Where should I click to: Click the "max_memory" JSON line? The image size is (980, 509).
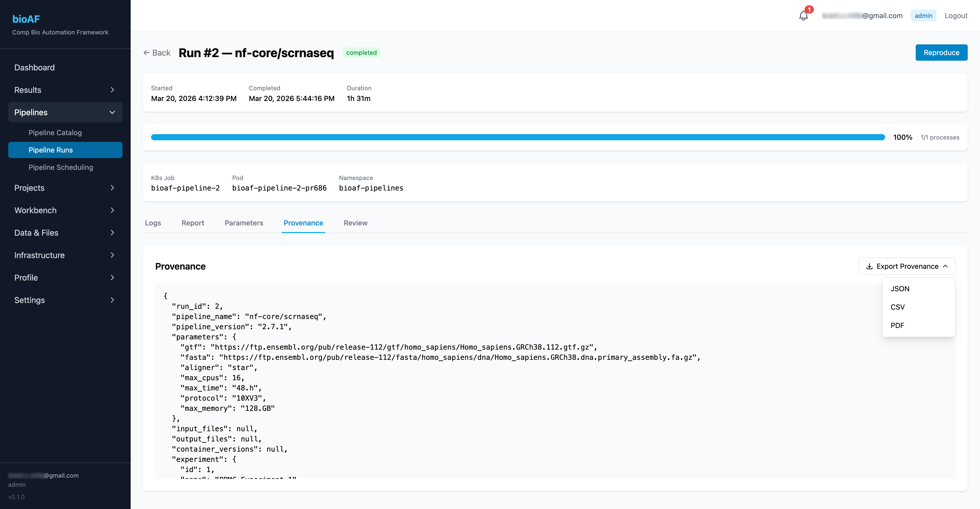227,408
